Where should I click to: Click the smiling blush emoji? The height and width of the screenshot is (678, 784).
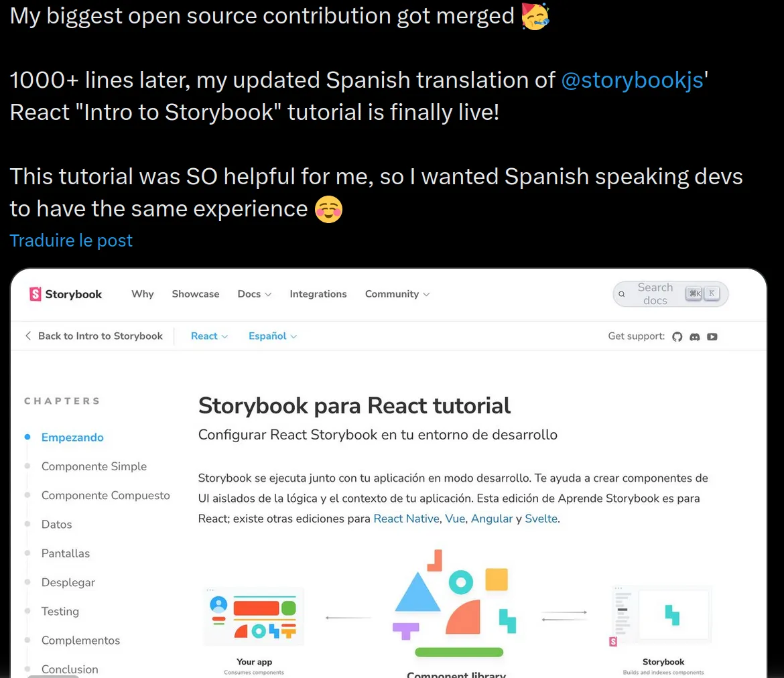tap(328, 209)
